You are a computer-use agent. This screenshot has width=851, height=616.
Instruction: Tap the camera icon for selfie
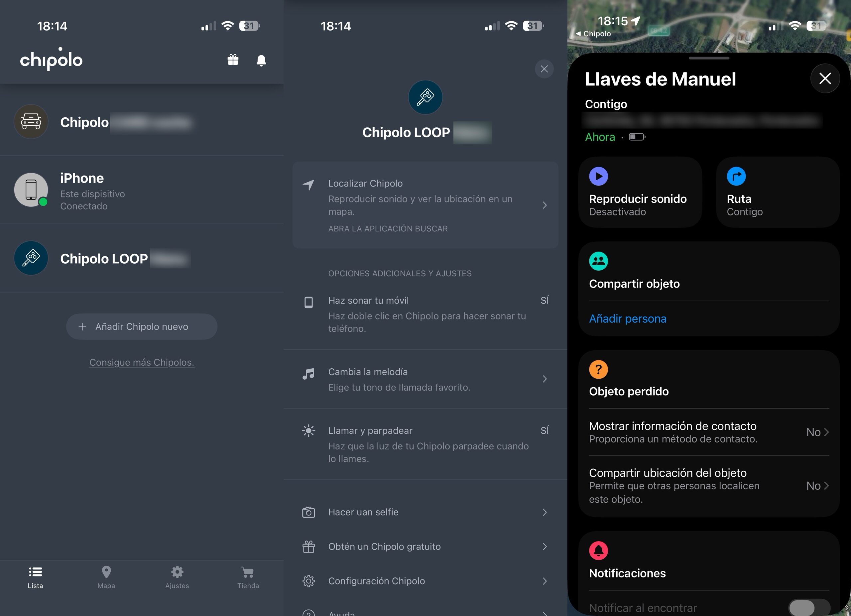(x=308, y=513)
